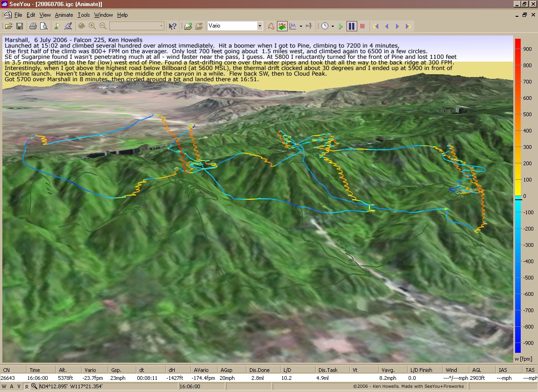The height and width of the screenshot is (392, 538).
Task: Open the clock time options dropdown arrow
Action: [333, 26]
